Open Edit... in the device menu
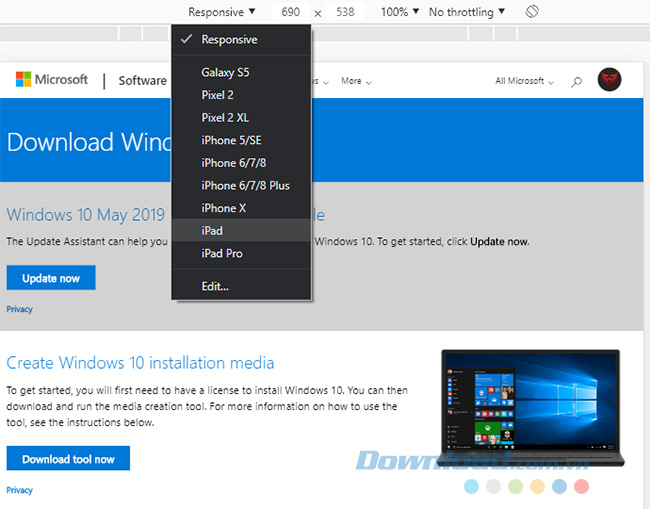Screen dimensions: 650x509 click(x=241, y=286)
